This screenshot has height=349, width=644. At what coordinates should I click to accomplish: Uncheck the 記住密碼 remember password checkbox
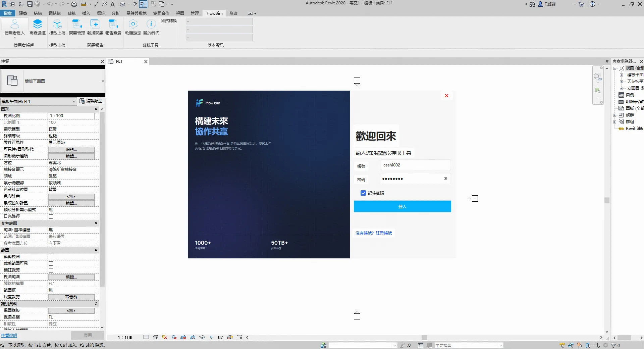[x=363, y=193]
